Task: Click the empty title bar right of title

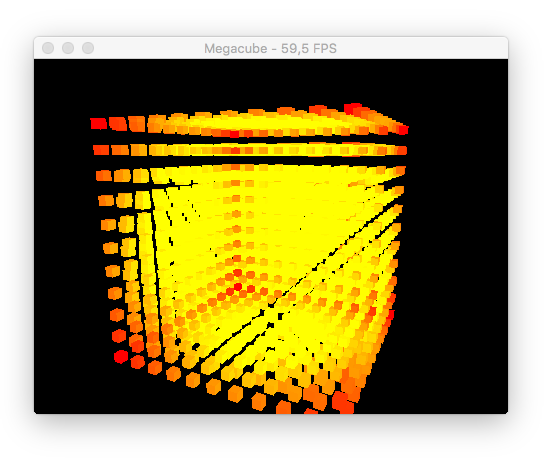Action: click(x=422, y=48)
